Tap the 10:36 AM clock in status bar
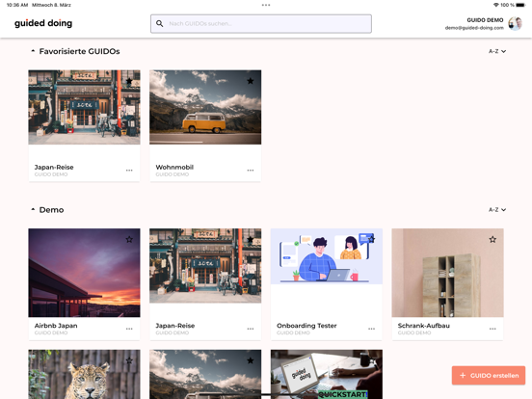The height and width of the screenshot is (399, 532). pos(17,5)
